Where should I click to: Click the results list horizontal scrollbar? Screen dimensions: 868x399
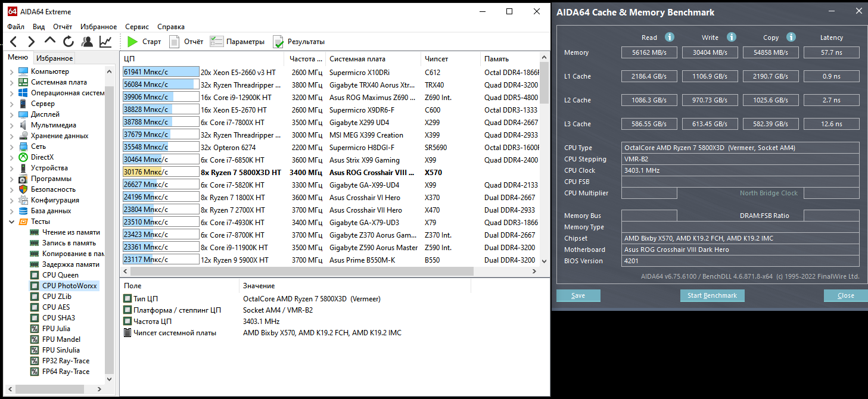click(x=298, y=271)
